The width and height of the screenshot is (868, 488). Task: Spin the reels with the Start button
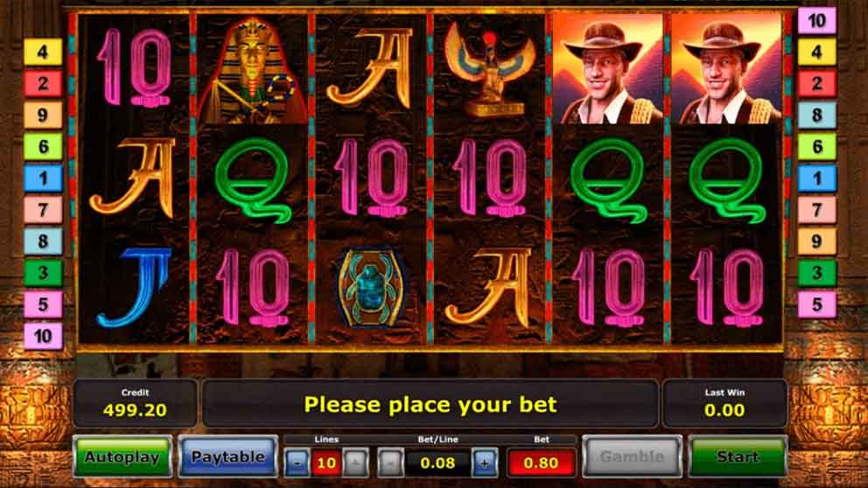click(x=738, y=457)
